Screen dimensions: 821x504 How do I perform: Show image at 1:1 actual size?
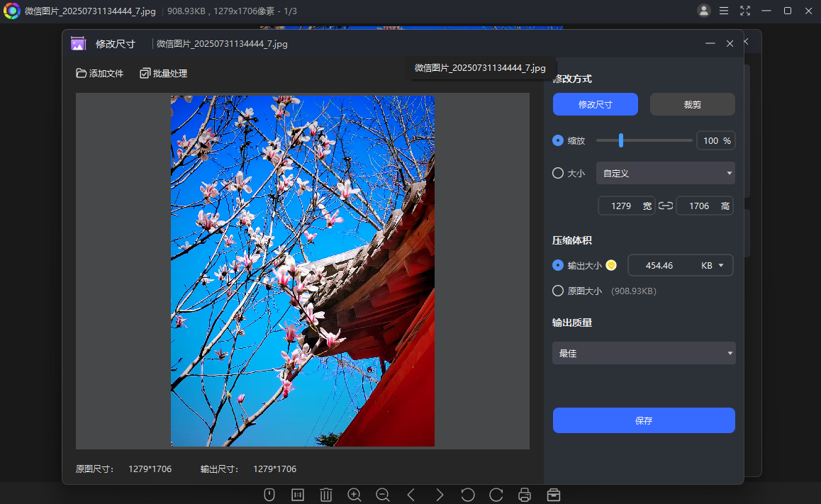pyautogui.click(x=298, y=495)
